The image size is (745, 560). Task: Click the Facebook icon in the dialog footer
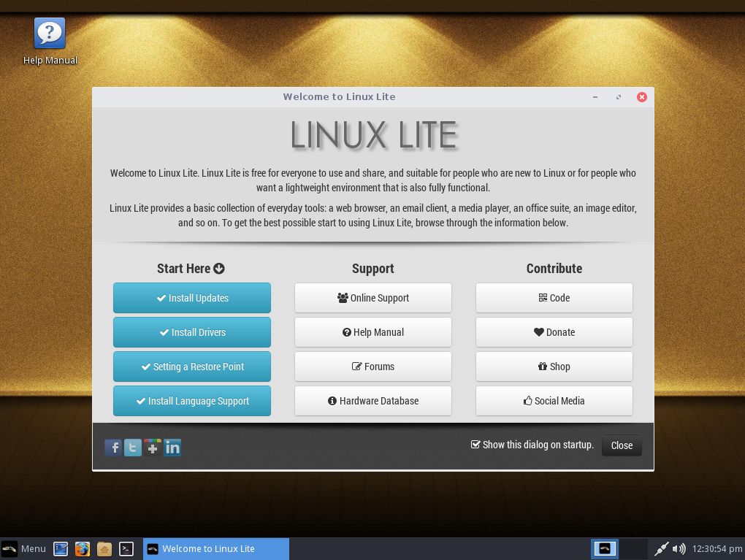point(113,448)
